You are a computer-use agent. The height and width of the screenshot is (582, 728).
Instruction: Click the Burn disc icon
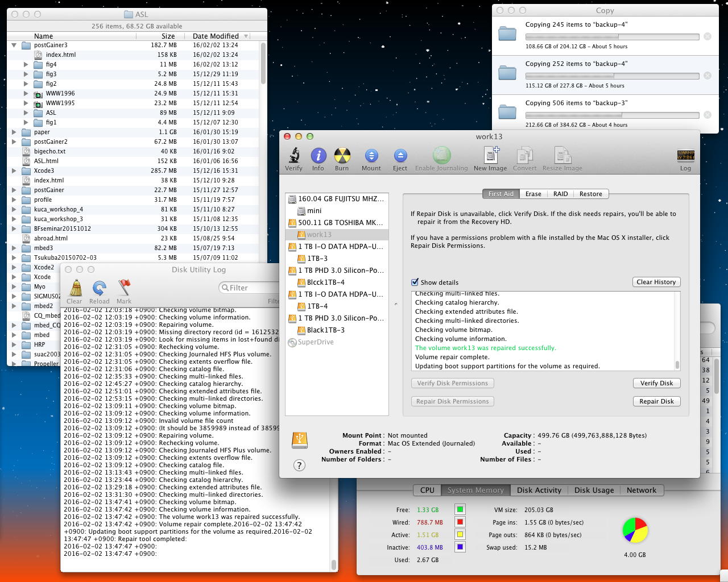[x=342, y=156]
